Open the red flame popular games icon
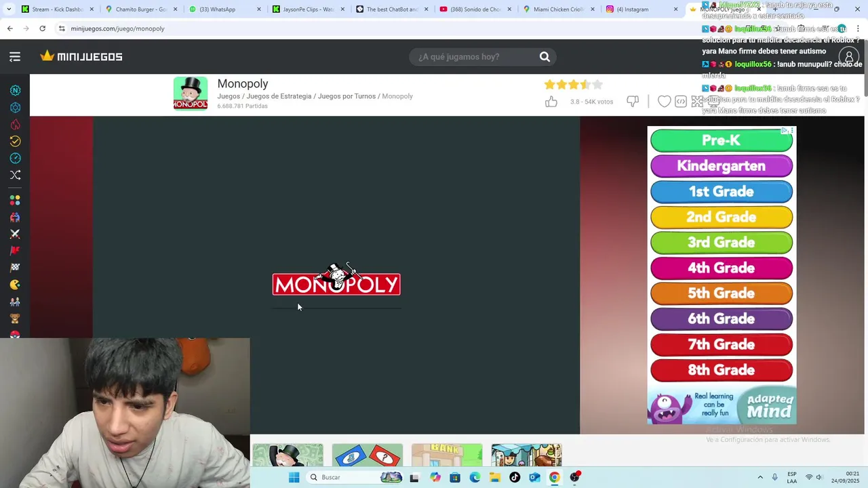868x488 pixels. click(15, 124)
